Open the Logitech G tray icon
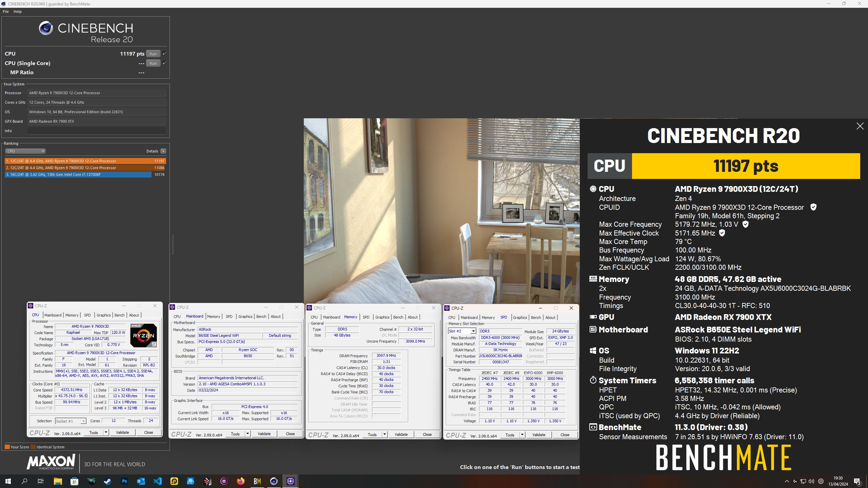Screen dimensions: 868x488 pos(795,481)
